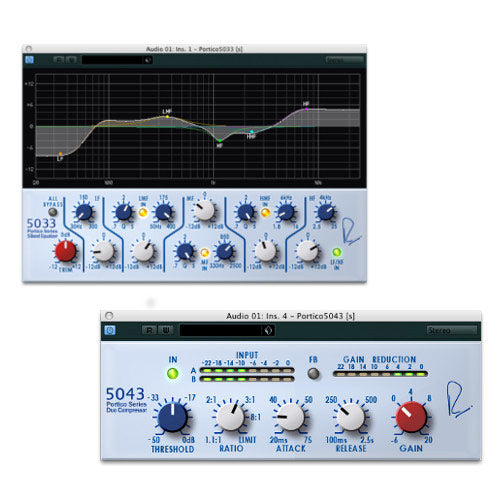Click the Portico5043 window title bar text
The height and width of the screenshot is (500, 500).
(290, 316)
